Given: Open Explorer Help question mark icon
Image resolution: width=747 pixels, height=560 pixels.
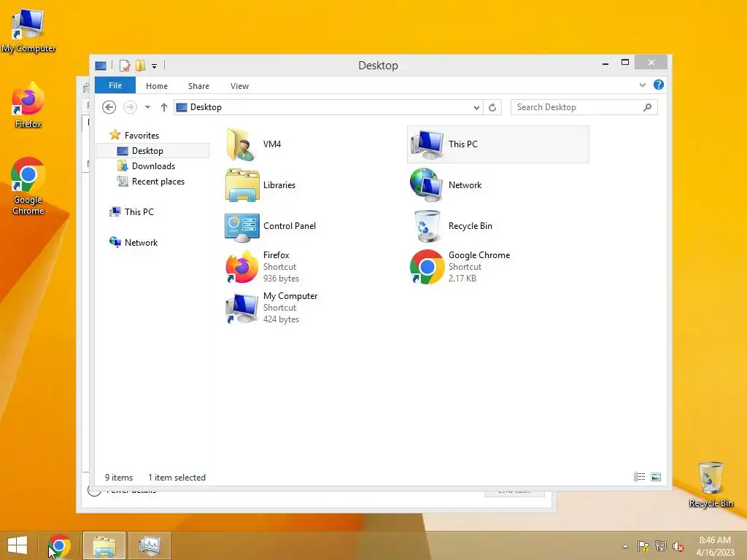Looking at the screenshot, I should [659, 85].
